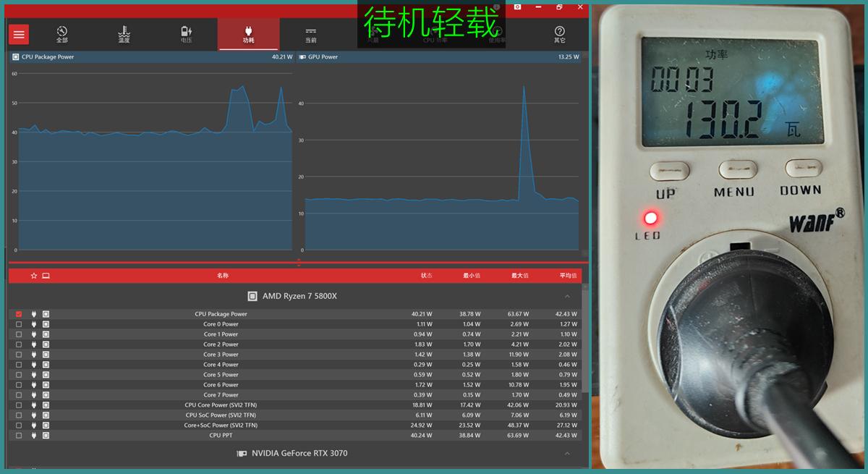Click the 温度 temperature monitoring icon
The image size is (868, 474).
pos(124,34)
